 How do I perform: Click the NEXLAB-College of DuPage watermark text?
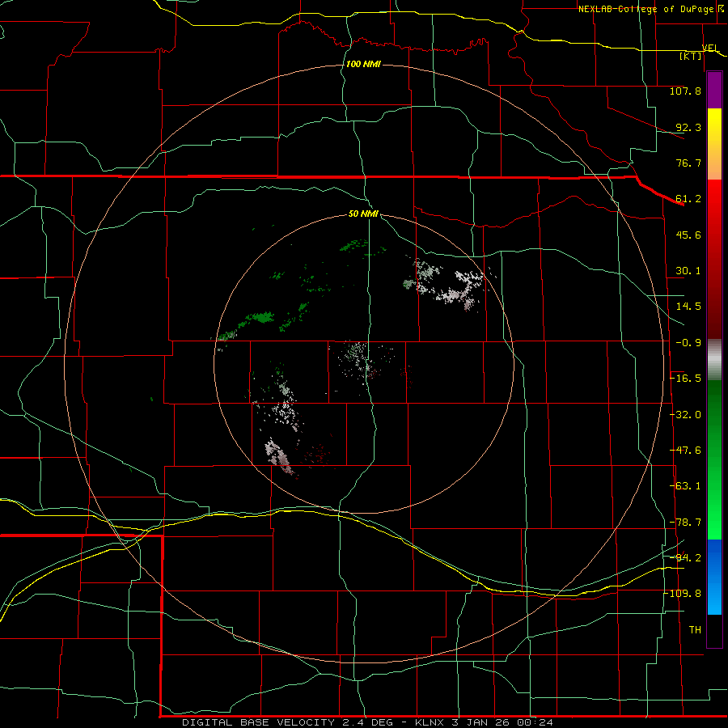tap(645, 9)
